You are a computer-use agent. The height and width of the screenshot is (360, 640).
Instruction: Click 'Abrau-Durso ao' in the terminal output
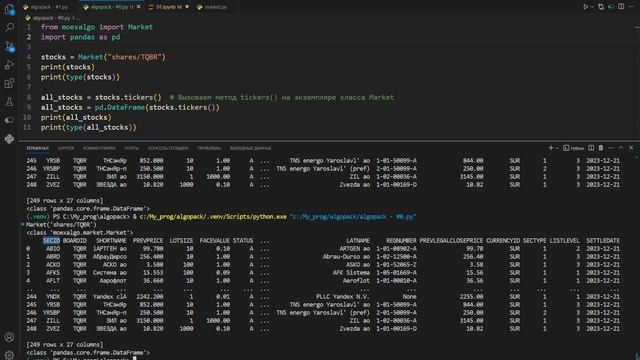pyautogui.click(x=346, y=257)
